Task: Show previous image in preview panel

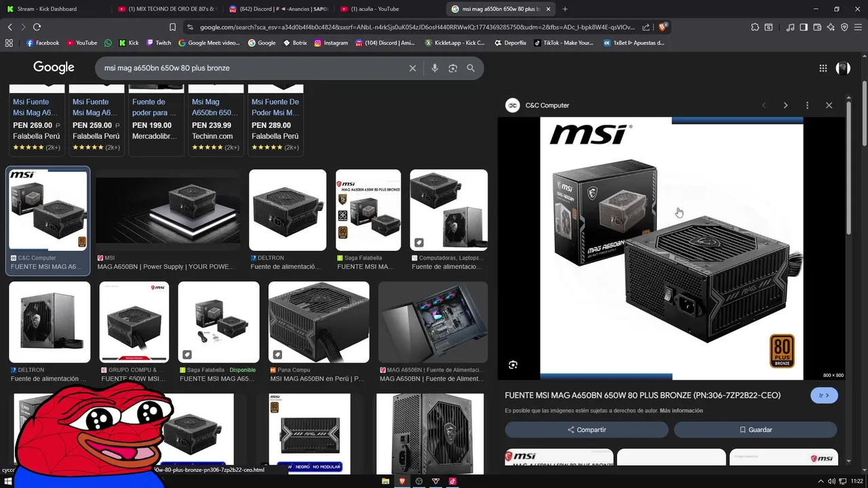Action: point(764,105)
